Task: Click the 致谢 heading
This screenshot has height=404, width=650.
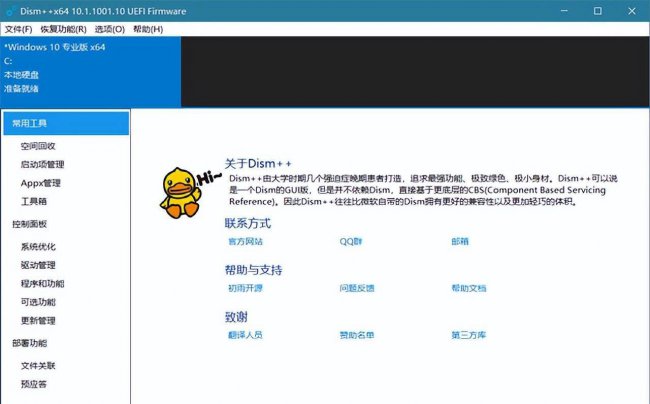Action: 236,317
